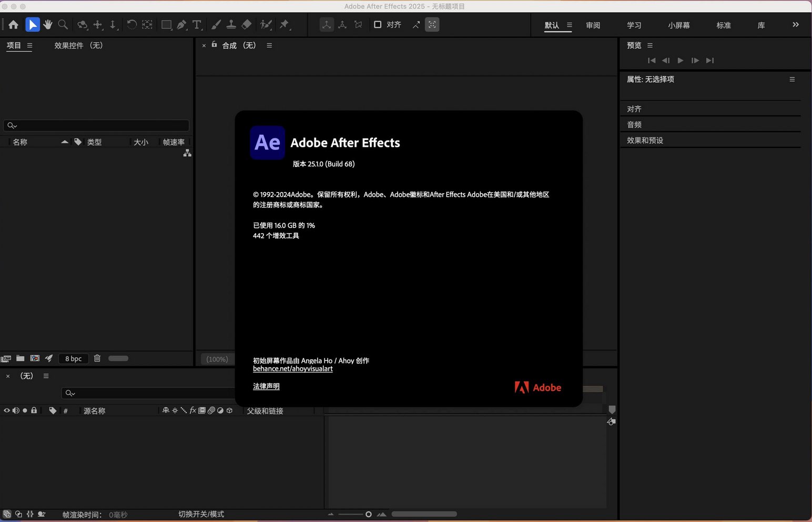Select the Zoom magnifier tool
The height and width of the screenshot is (522, 812).
(63, 25)
